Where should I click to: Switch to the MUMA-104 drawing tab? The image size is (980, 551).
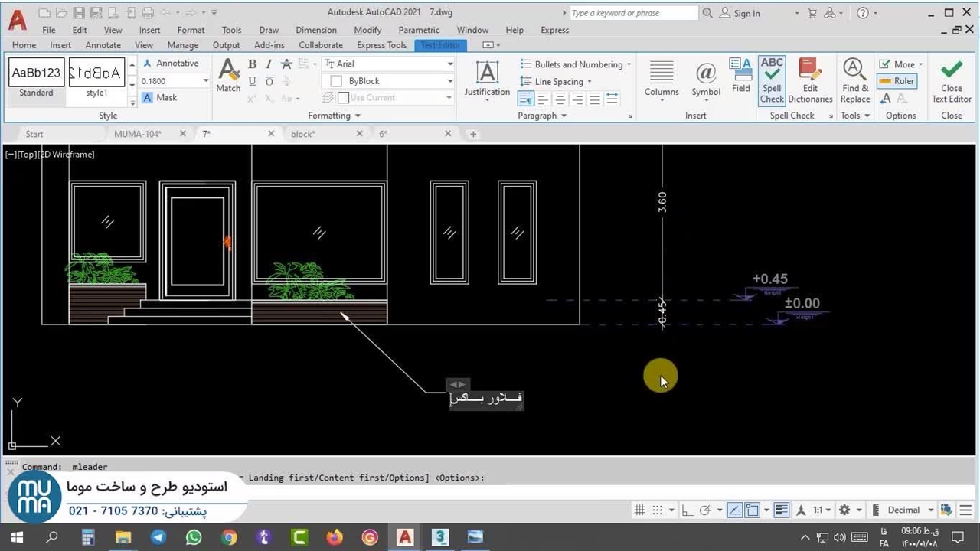click(138, 134)
